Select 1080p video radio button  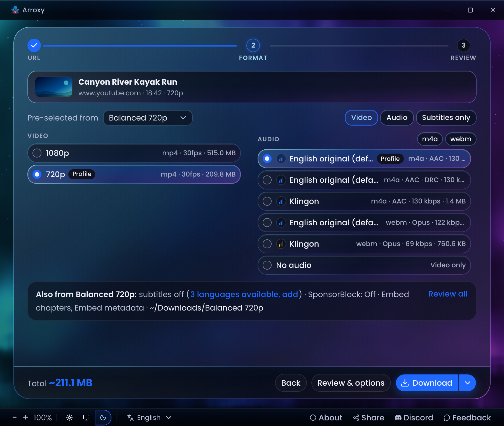(37, 153)
